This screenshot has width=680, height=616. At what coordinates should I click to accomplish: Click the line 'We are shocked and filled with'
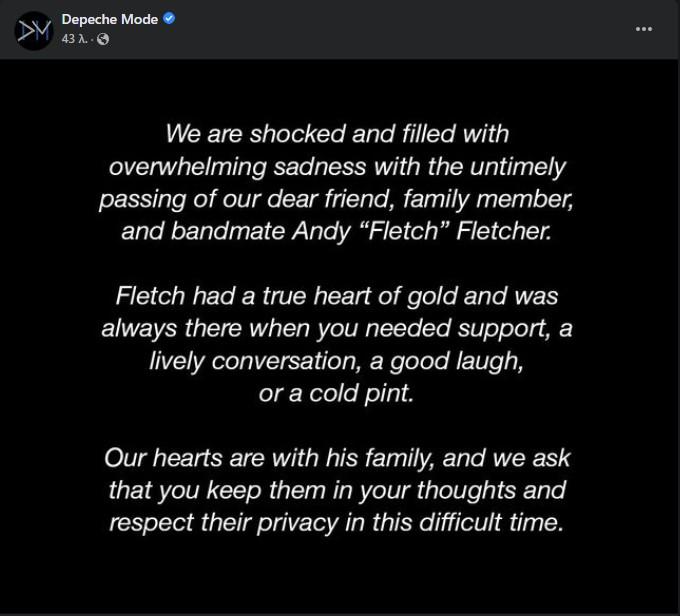point(337,133)
